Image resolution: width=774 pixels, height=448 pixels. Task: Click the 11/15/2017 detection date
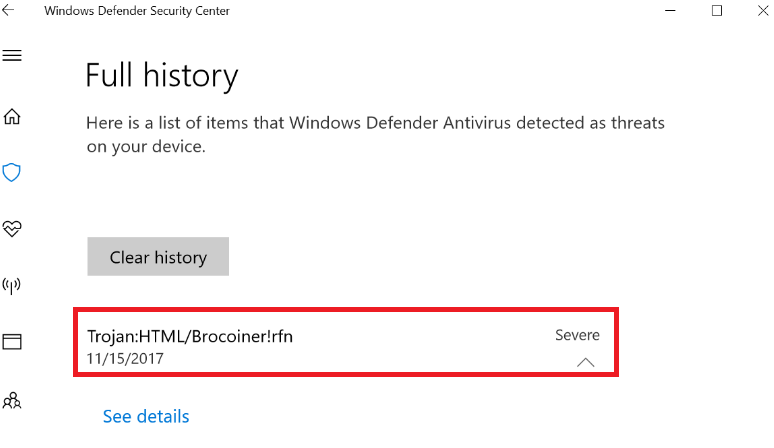[x=125, y=358]
